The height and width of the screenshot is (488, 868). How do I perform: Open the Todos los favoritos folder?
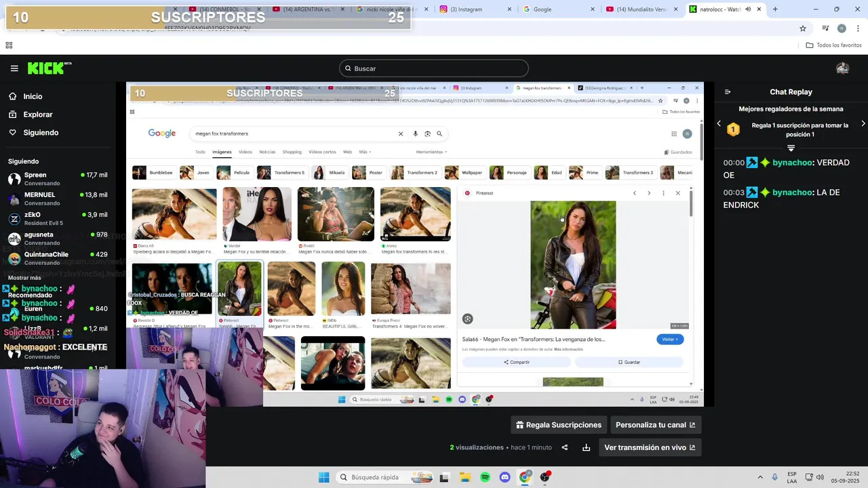[x=833, y=45]
